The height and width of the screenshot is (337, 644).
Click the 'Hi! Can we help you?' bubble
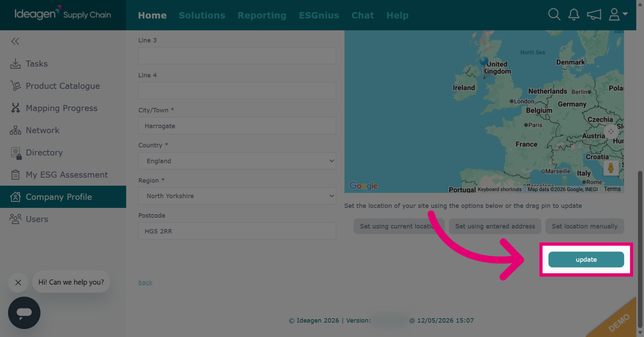pyautogui.click(x=71, y=282)
